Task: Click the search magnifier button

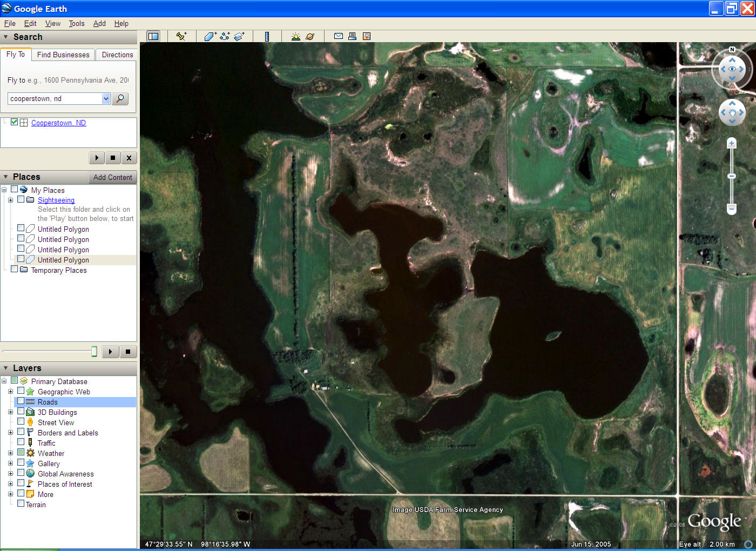Action: pyautogui.click(x=120, y=98)
